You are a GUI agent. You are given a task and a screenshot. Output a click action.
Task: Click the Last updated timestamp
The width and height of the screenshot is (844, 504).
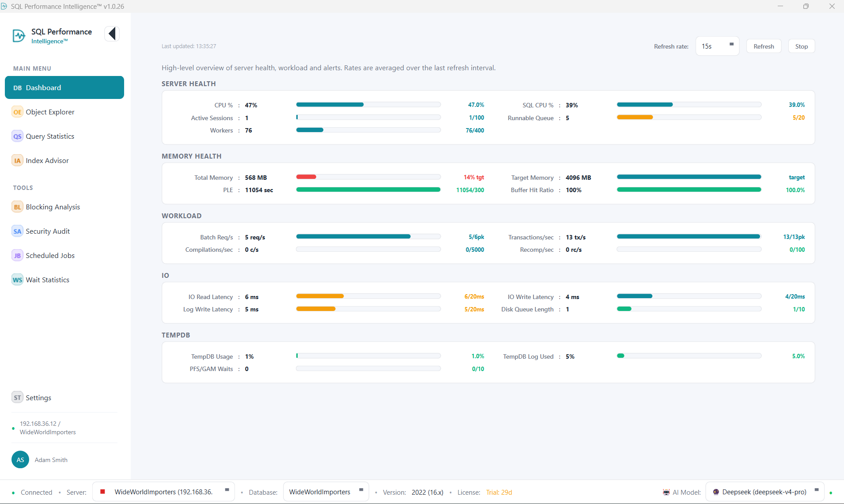pos(189,46)
